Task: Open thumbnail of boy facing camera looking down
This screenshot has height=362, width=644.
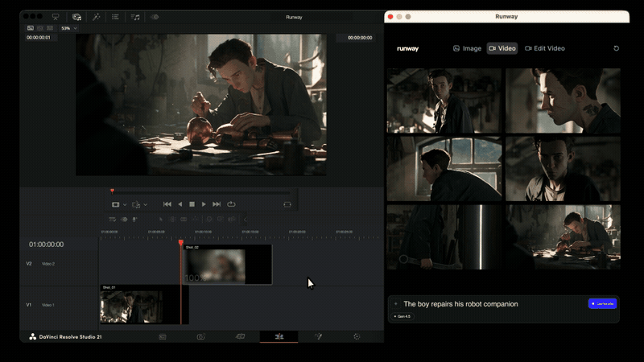Action: click(x=563, y=169)
